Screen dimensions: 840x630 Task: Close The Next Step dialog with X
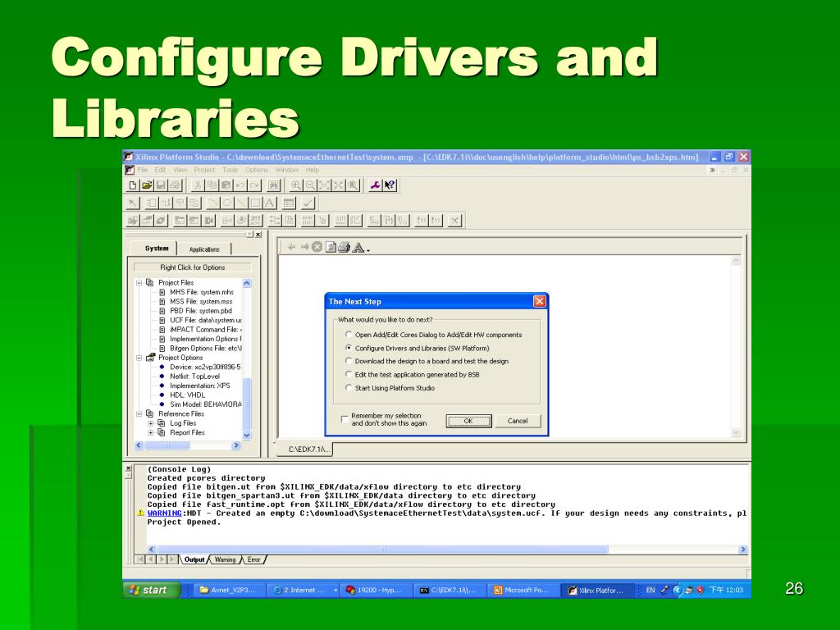(x=540, y=302)
